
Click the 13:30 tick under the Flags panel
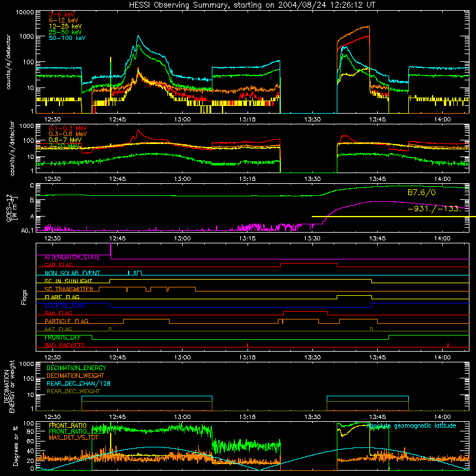[x=312, y=358]
